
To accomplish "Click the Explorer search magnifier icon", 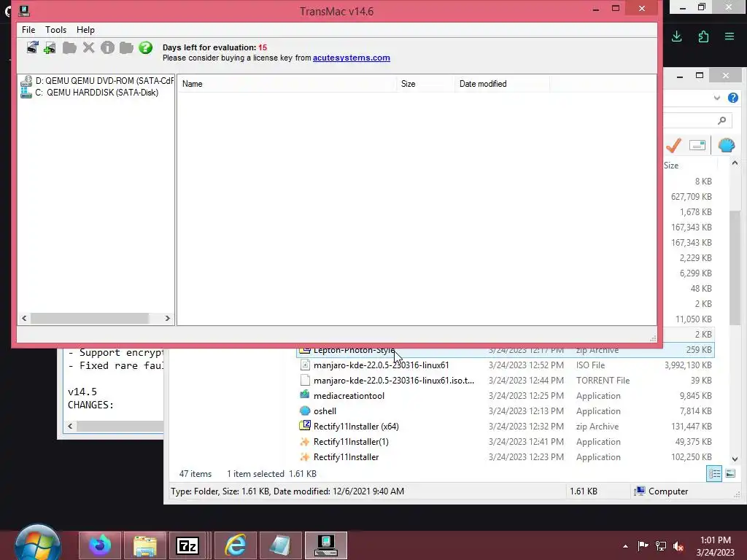I will tap(721, 120).
